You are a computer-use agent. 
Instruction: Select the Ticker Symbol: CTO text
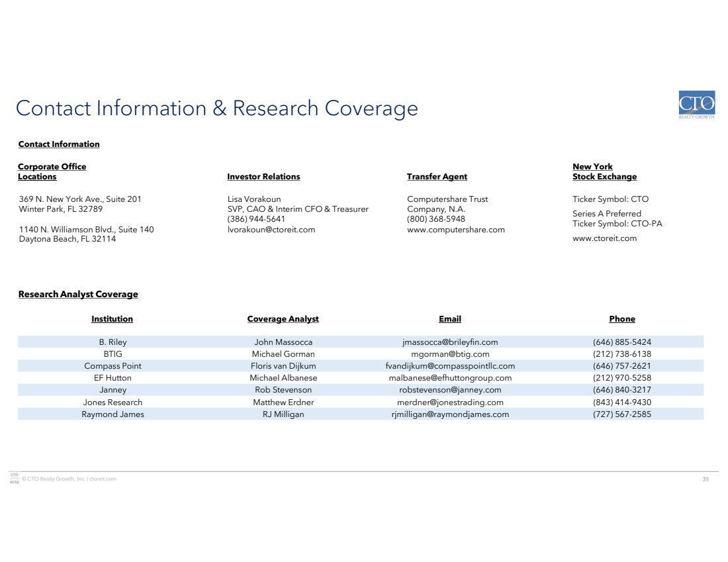(611, 199)
